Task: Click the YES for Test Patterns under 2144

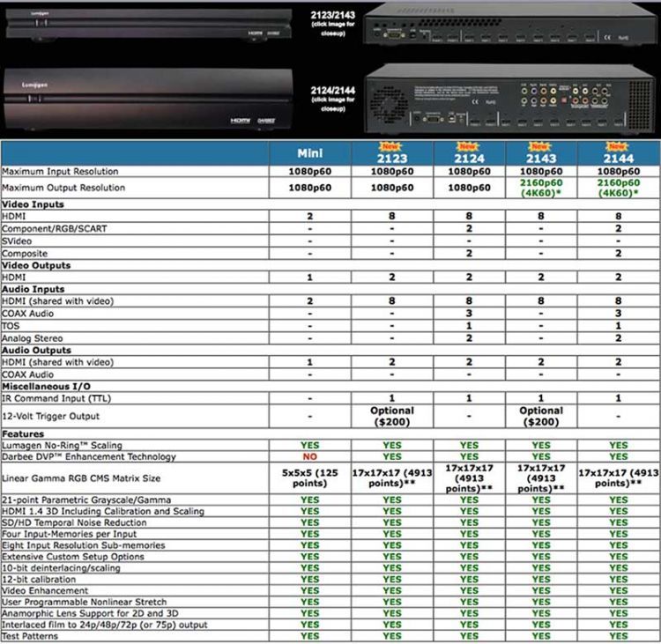Action: pos(619,636)
